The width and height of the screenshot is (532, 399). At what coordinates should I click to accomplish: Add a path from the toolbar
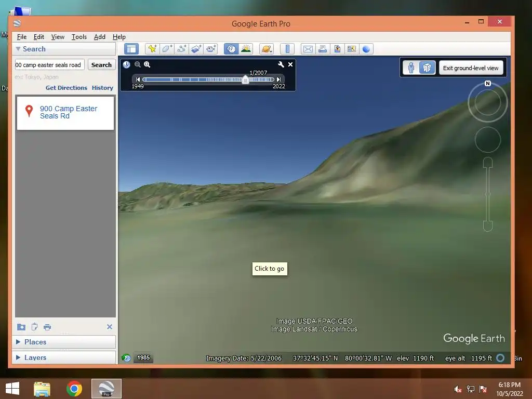click(181, 49)
